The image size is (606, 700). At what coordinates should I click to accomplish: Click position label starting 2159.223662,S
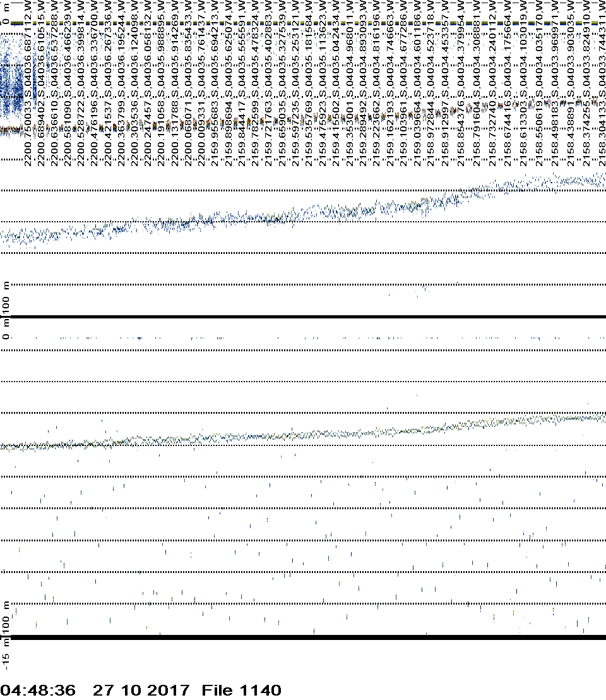(376, 83)
